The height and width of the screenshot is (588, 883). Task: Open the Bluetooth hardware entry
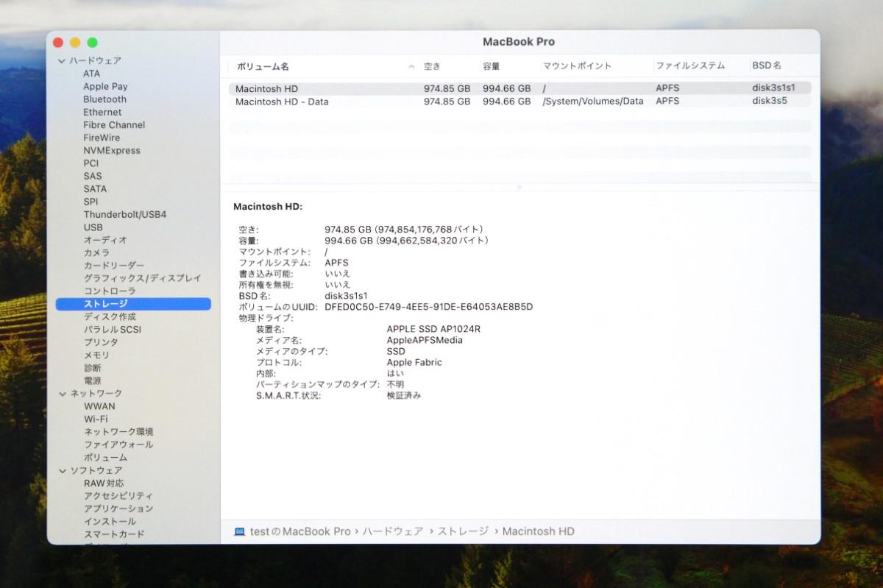(x=104, y=99)
